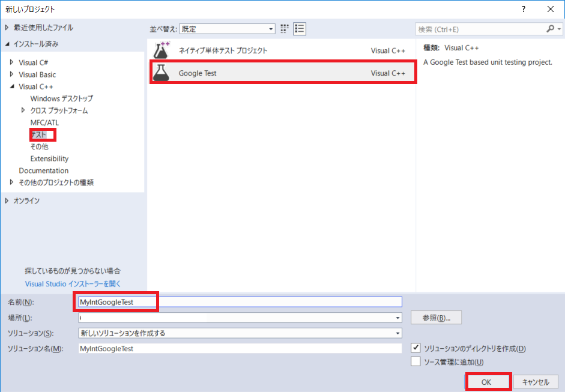Click the キャンセル button
The width and height of the screenshot is (565, 392).
536,382
